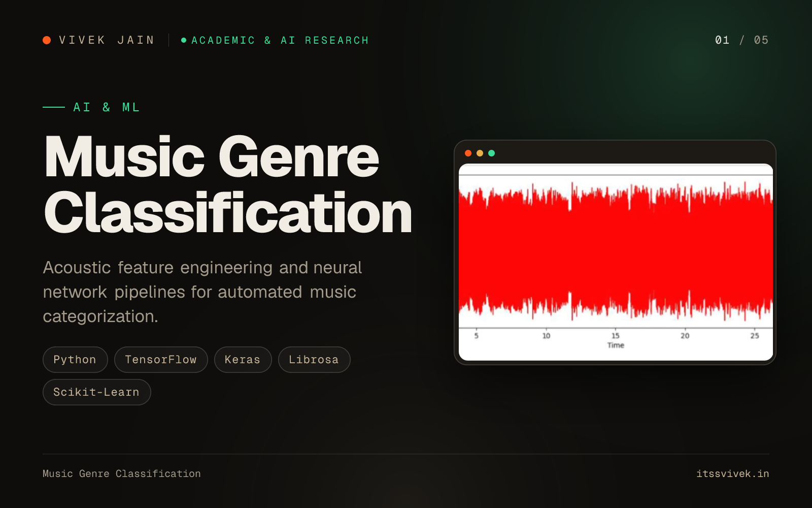Click the VIVEK JAIN name in header
Viewport: 812px width, 508px height.
click(107, 40)
